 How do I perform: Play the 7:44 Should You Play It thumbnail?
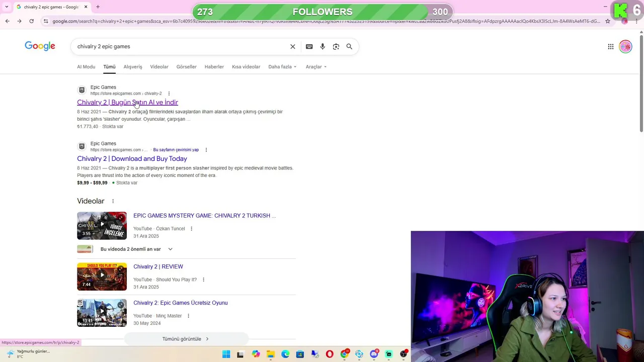[x=102, y=277]
